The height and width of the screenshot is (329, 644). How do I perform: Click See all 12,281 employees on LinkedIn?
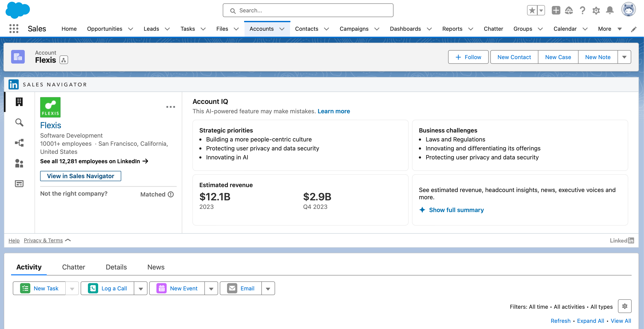pyautogui.click(x=94, y=161)
